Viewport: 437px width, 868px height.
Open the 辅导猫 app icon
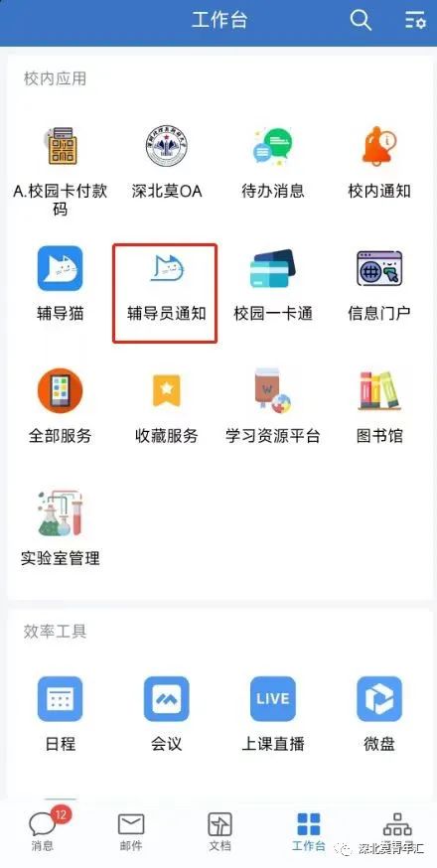tap(60, 269)
